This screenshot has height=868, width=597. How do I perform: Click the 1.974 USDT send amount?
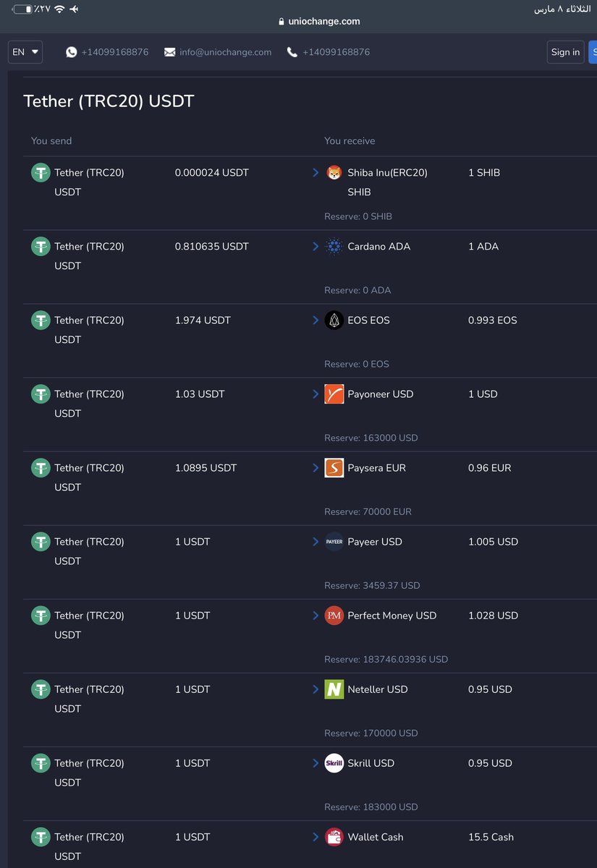click(203, 320)
